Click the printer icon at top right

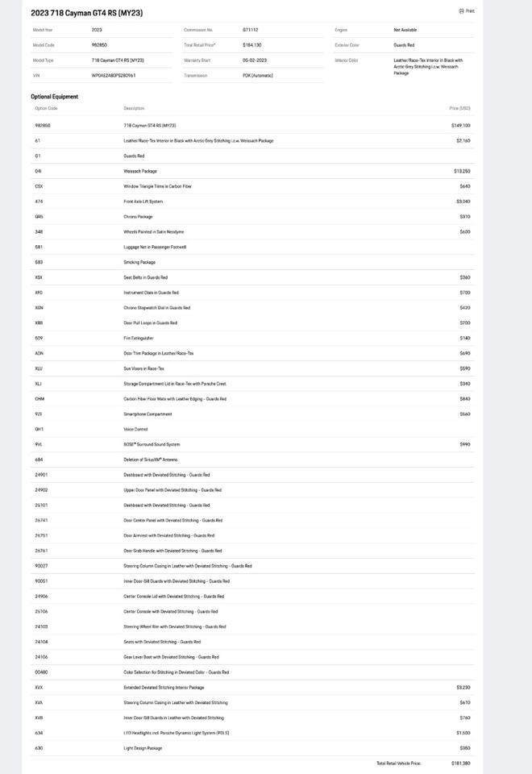(461, 11)
